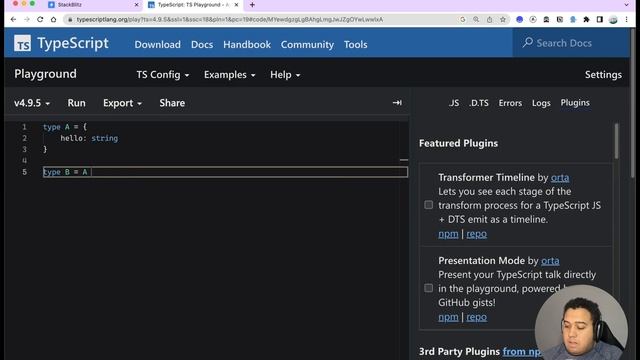The width and height of the screenshot is (640, 360).
Task: Open playground Settings
Action: [x=603, y=75]
